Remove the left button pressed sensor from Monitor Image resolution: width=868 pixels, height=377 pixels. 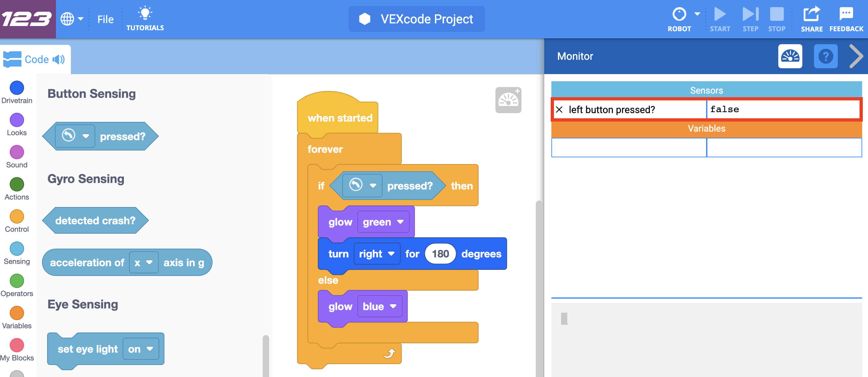pos(560,110)
